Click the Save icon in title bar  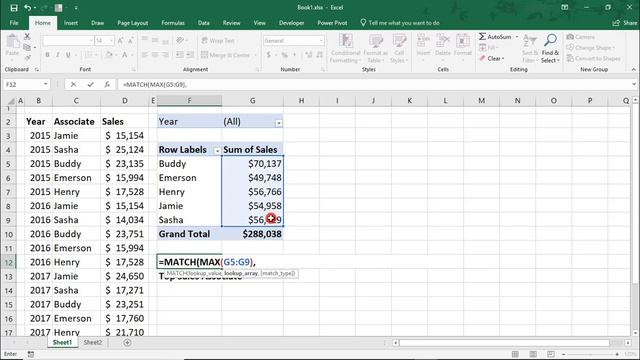tap(14, 8)
